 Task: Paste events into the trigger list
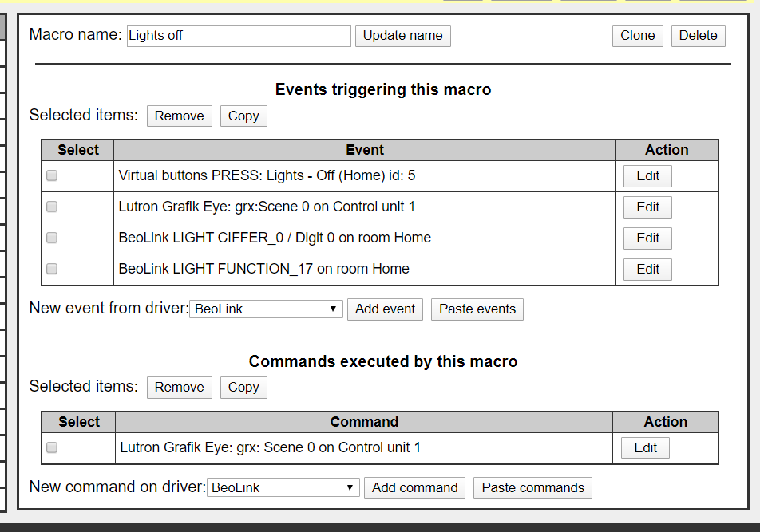pos(477,309)
